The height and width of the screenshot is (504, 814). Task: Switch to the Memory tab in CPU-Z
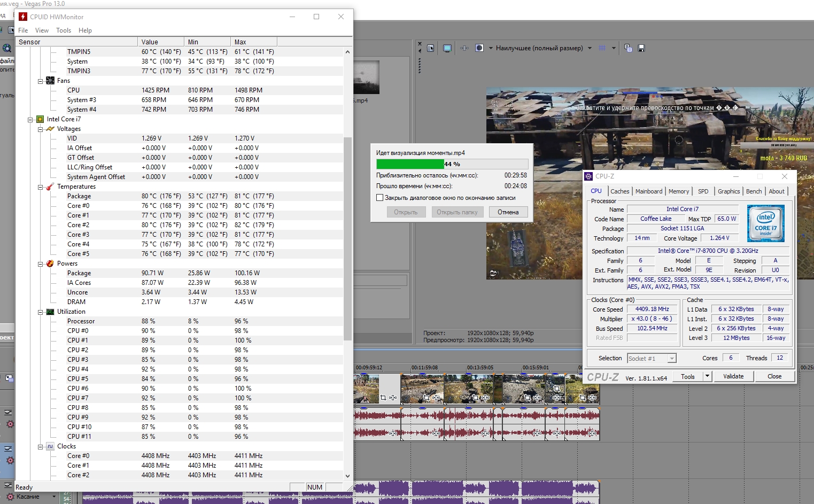click(x=678, y=191)
